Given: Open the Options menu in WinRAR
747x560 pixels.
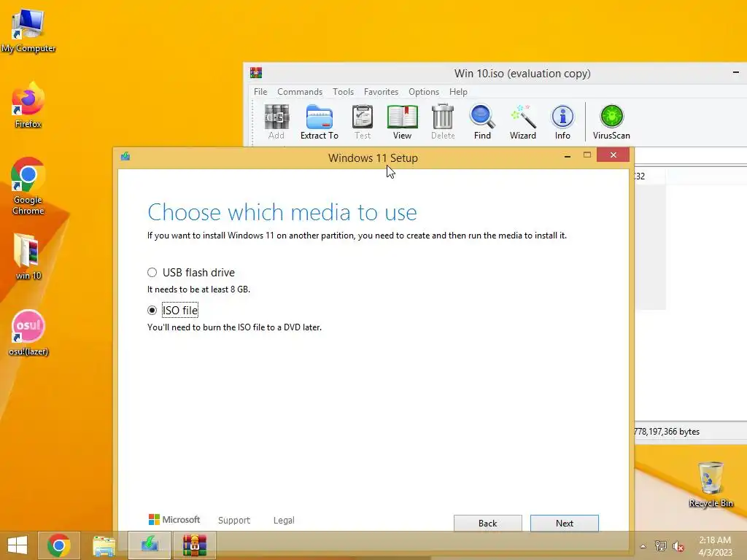Looking at the screenshot, I should pos(424,91).
